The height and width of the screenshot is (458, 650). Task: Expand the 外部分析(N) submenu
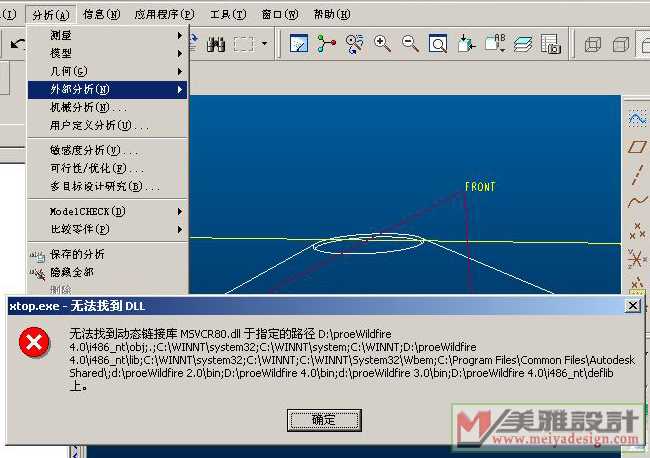[108, 90]
